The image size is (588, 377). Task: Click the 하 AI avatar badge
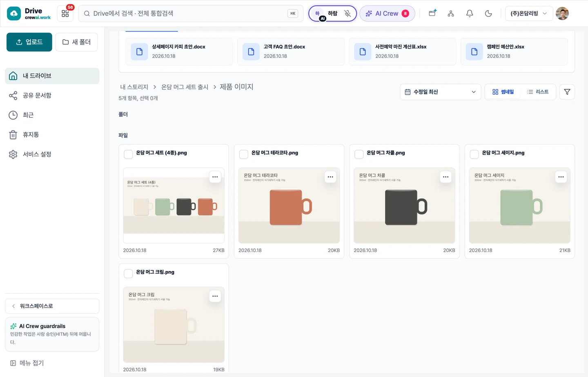click(x=318, y=14)
